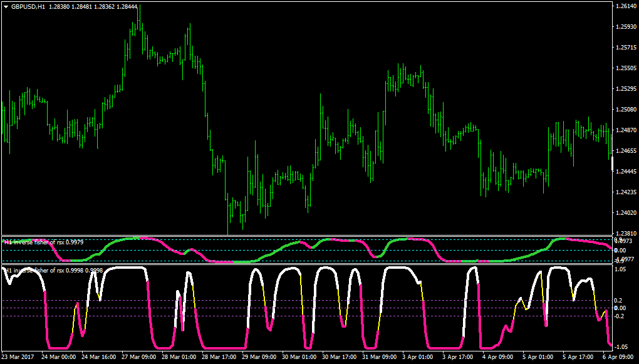639x364 pixels.
Task: Click the 30 Mar 17:00 time label
Action: [x=340, y=356]
